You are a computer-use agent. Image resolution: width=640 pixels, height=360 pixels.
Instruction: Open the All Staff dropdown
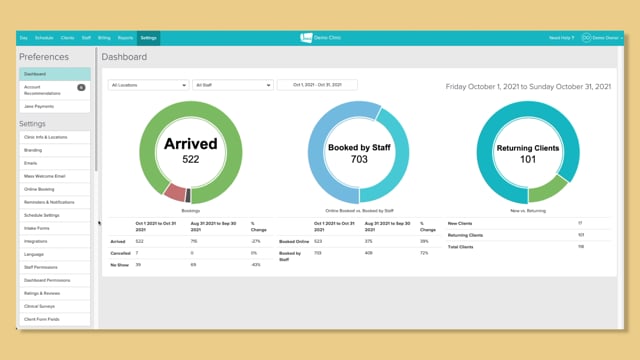pos(233,85)
